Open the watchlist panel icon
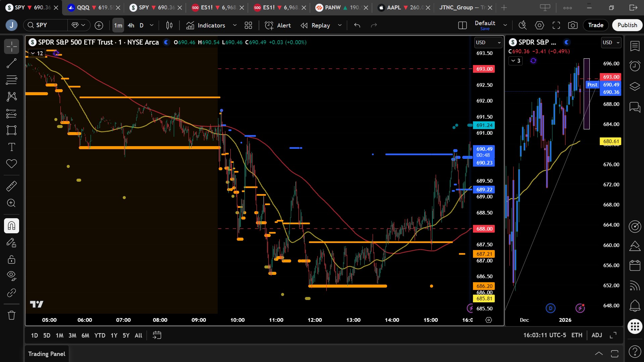The image size is (644, 362). [635, 46]
